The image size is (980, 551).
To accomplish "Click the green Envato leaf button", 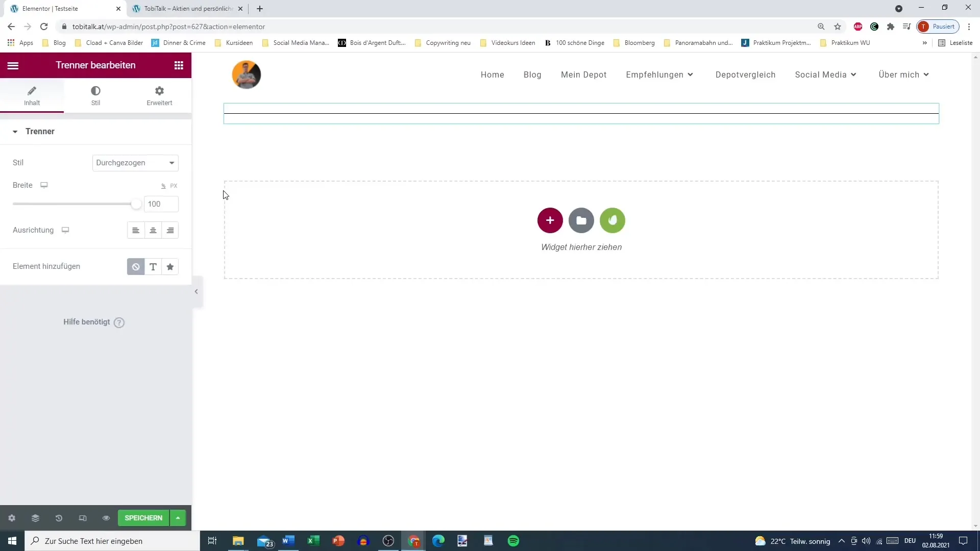I will pyautogui.click(x=612, y=220).
